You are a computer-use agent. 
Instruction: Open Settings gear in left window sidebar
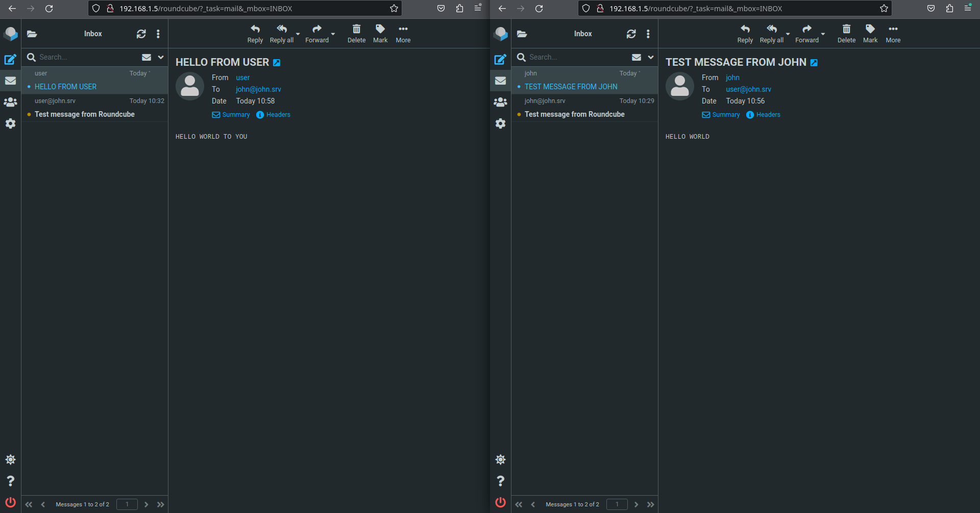[x=10, y=123]
